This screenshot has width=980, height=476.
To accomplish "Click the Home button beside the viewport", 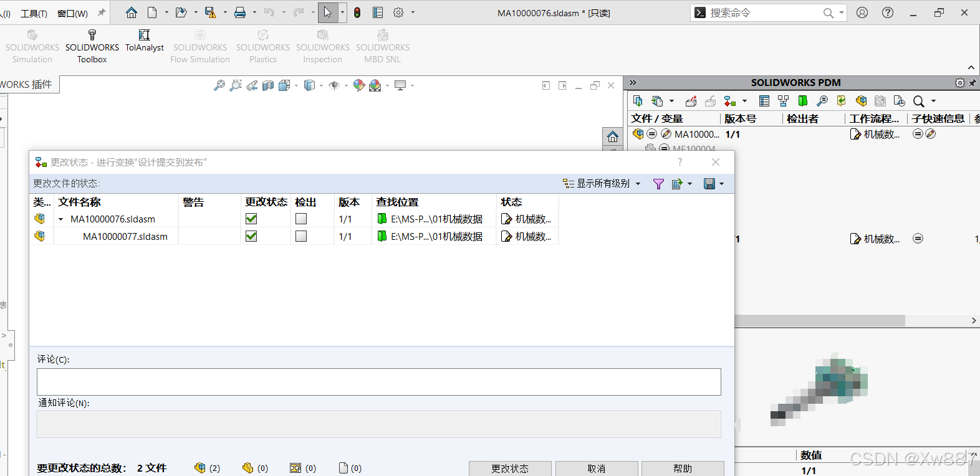I will (x=613, y=137).
